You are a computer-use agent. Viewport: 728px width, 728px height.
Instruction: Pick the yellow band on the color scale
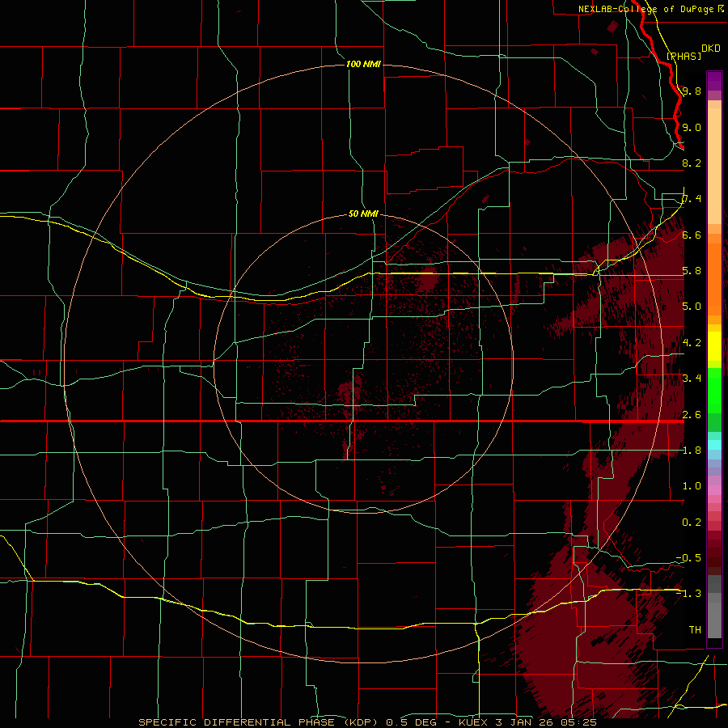click(714, 346)
